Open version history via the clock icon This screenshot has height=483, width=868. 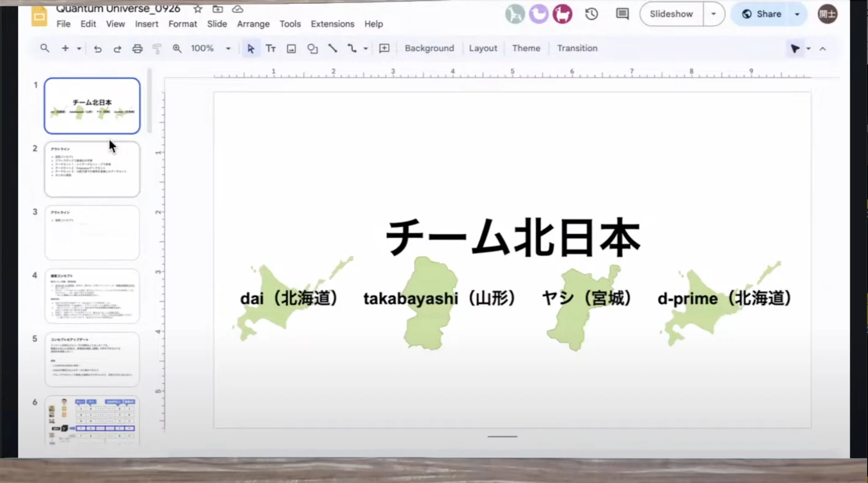point(591,14)
